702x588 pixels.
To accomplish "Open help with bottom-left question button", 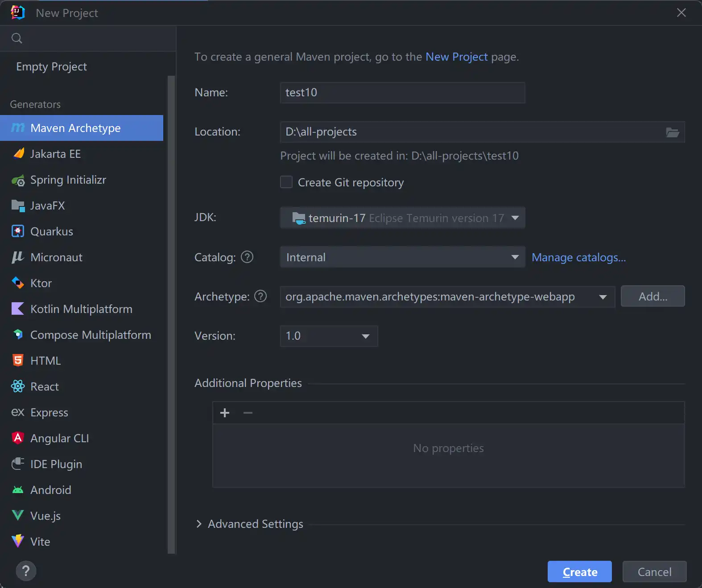I will point(26,571).
